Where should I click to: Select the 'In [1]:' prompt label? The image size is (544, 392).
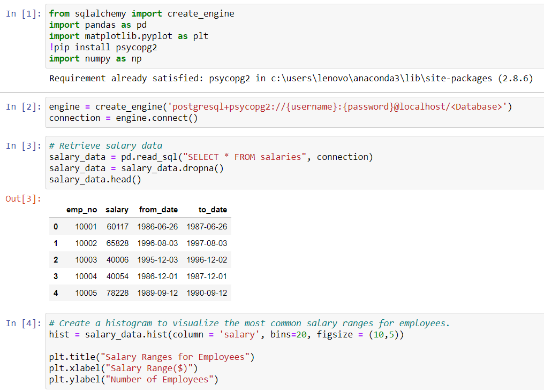pyautogui.click(x=24, y=13)
